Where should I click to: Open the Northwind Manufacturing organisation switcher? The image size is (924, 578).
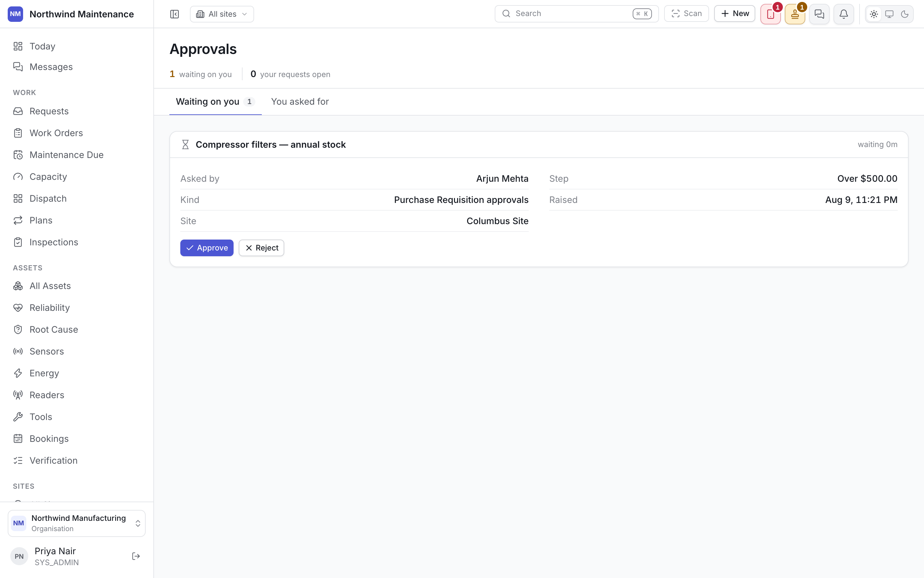tap(76, 523)
